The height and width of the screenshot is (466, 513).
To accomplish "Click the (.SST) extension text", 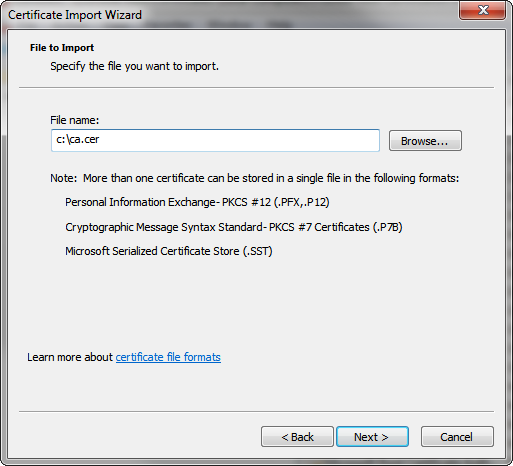I will 257,251.
